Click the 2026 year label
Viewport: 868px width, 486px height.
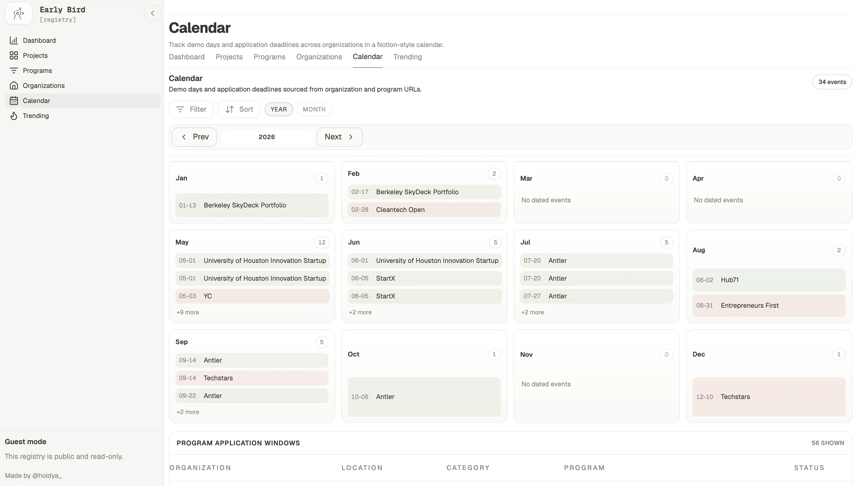267,137
